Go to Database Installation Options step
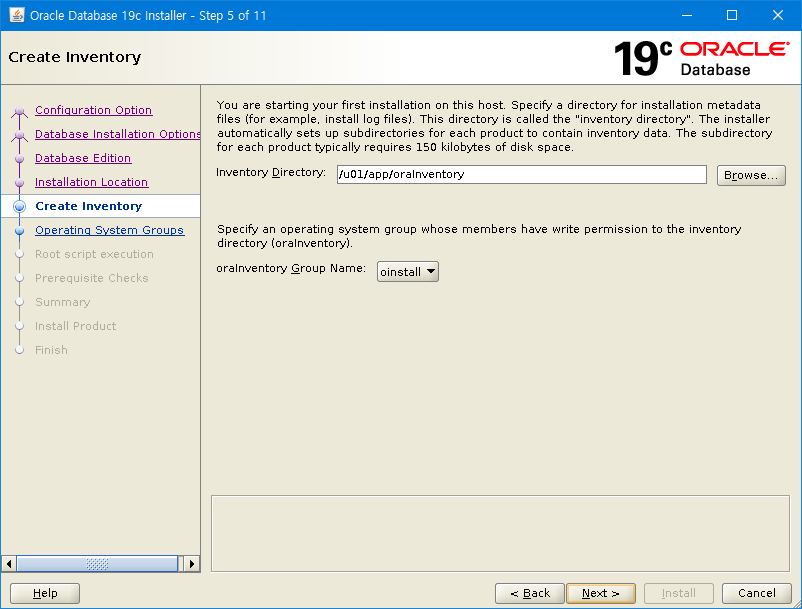The height and width of the screenshot is (609, 802). tap(117, 134)
